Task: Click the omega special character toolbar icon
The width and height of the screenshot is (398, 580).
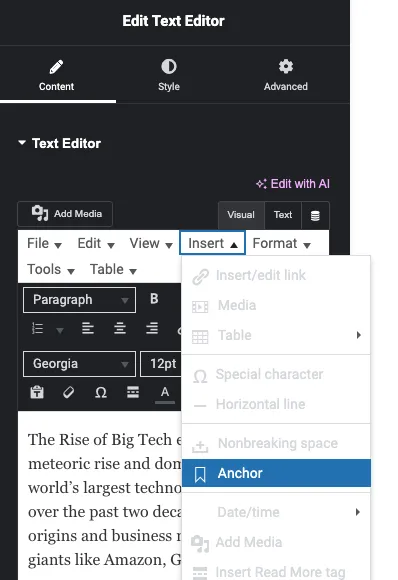Action: tap(101, 392)
